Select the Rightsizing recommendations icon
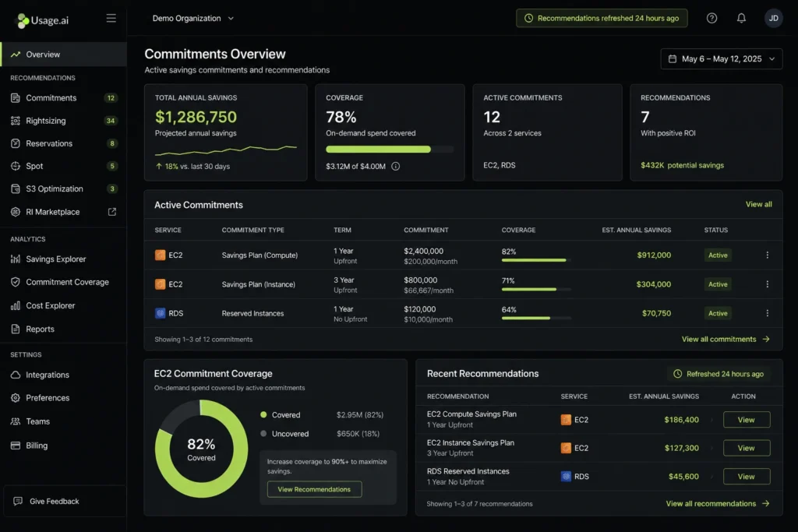Image resolution: width=798 pixels, height=532 pixels. (17, 121)
